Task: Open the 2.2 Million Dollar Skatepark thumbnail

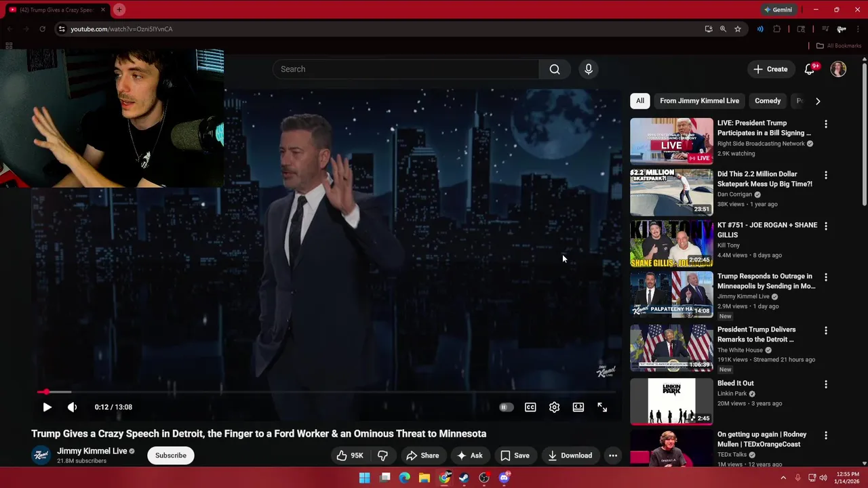Action: 671,192
